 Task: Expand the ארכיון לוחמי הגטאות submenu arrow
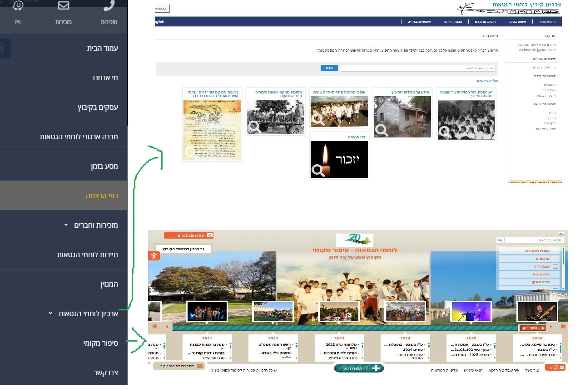pos(51,313)
